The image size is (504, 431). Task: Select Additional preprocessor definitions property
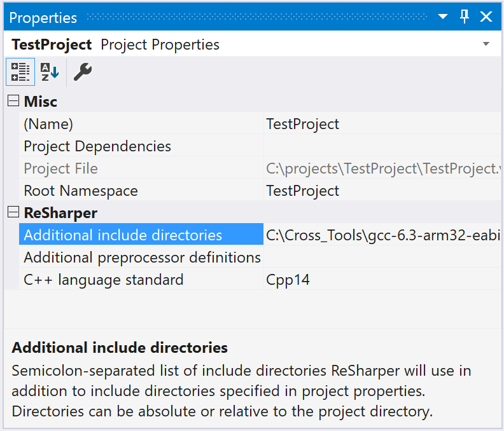coord(142,257)
